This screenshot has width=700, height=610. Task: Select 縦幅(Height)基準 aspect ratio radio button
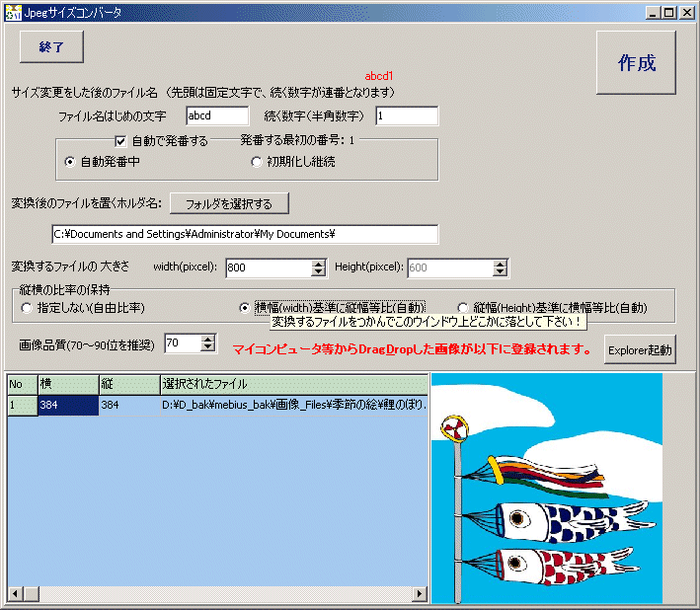(x=463, y=308)
